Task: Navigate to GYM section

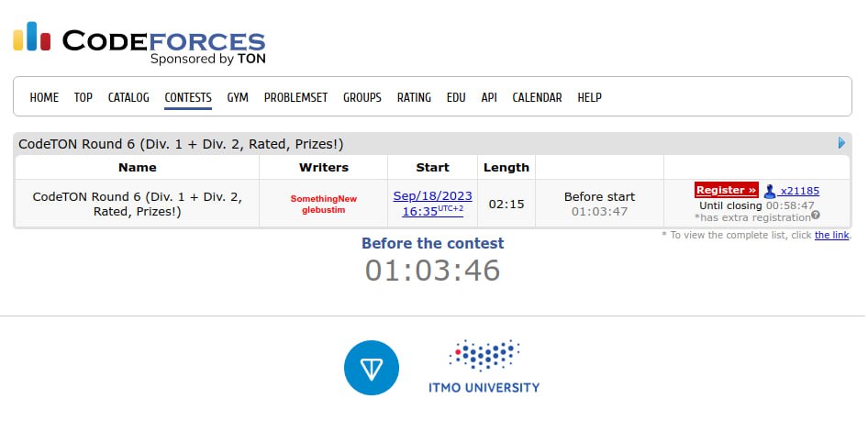Action: [x=238, y=97]
